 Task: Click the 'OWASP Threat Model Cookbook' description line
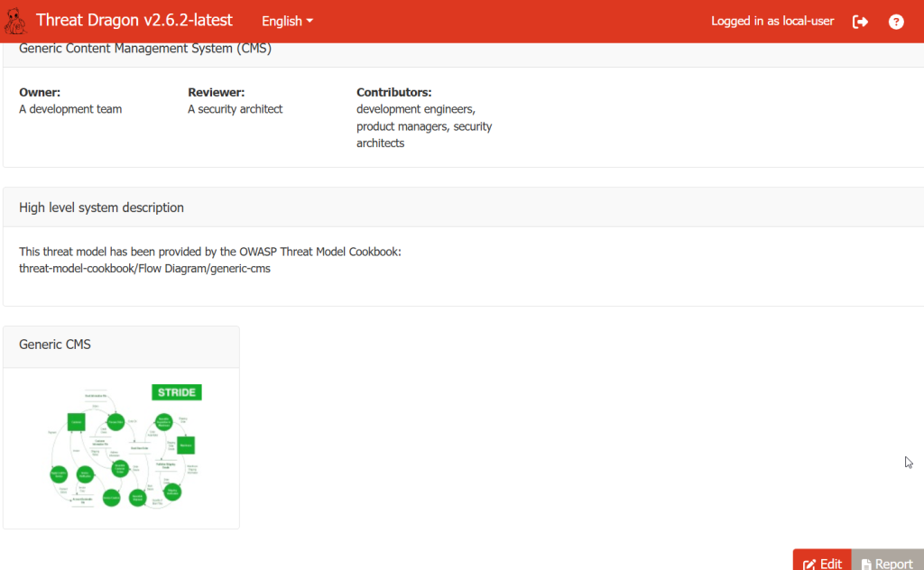(x=209, y=252)
